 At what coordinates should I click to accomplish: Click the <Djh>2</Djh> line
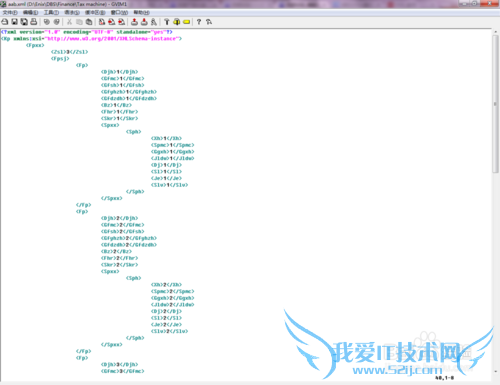(119, 218)
